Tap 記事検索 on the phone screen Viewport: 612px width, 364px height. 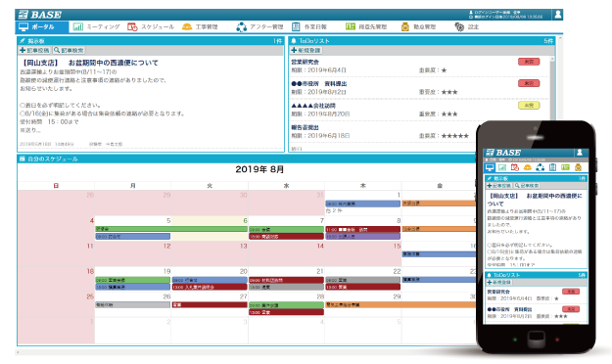[527, 186]
